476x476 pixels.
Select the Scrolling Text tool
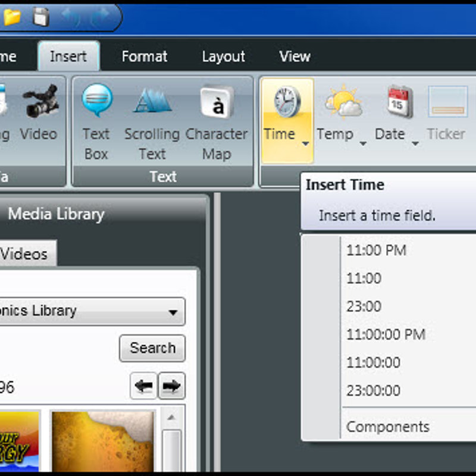152,101
